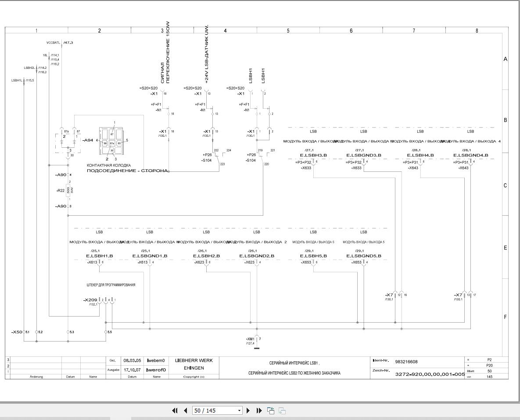This screenshot has height=420, width=520.
Task: Click E.LSBGND2.B signal label
Action: pos(257,256)
